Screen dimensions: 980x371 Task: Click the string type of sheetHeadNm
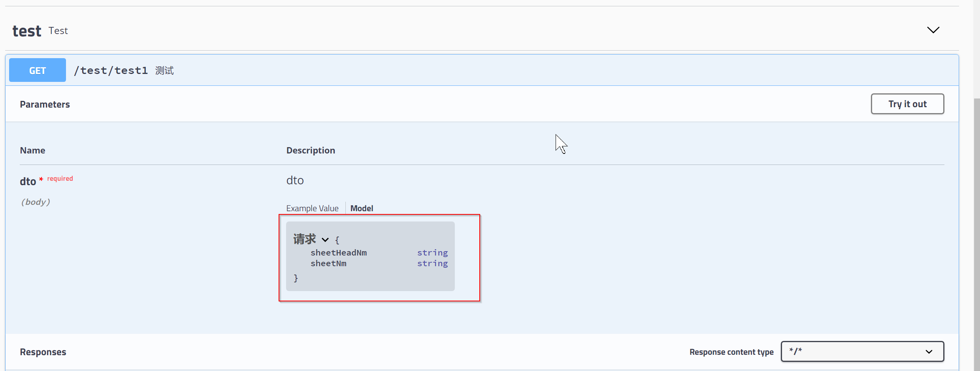coord(432,253)
